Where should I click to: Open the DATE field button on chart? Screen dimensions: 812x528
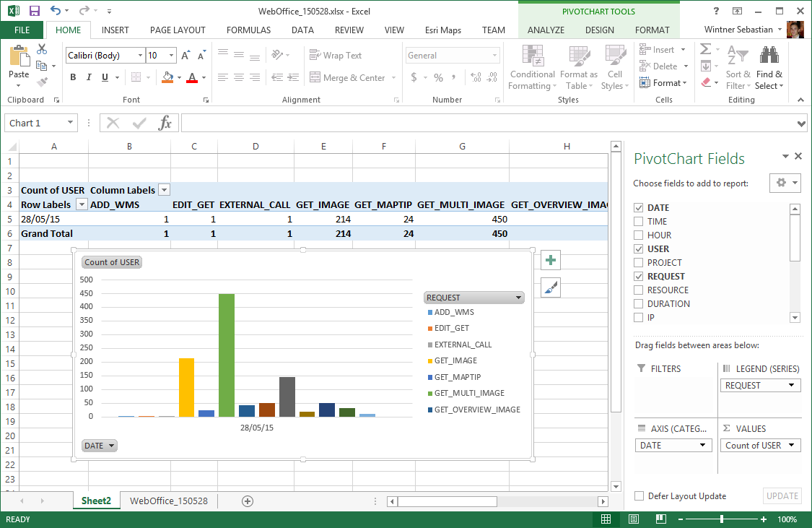click(x=99, y=445)
